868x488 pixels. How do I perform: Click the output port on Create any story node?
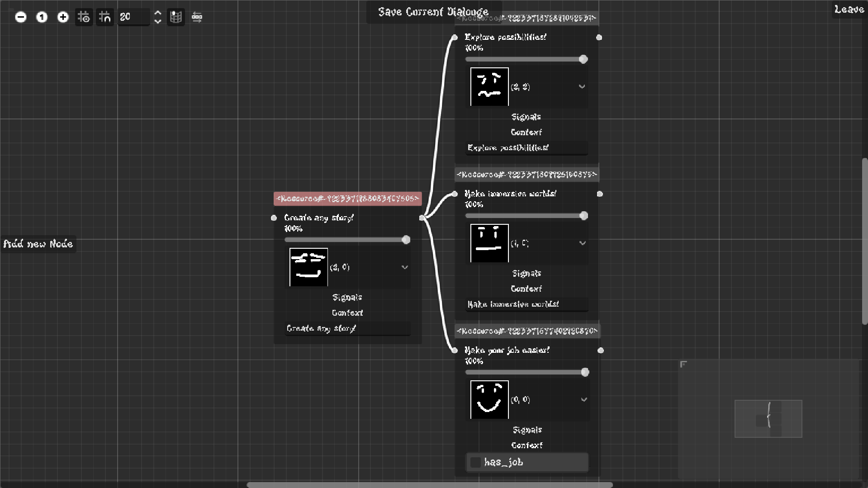[421, 218]
